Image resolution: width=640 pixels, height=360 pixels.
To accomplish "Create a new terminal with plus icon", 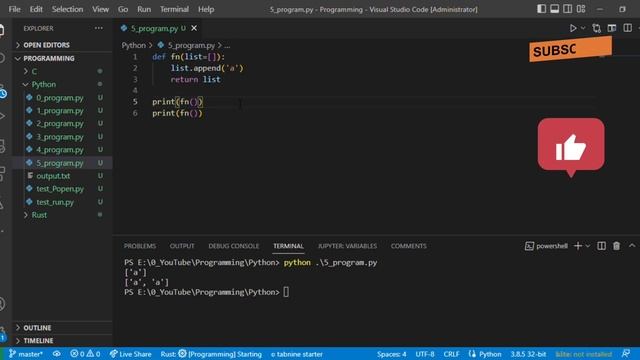I will pyautogui.click(x=578, y=246).
